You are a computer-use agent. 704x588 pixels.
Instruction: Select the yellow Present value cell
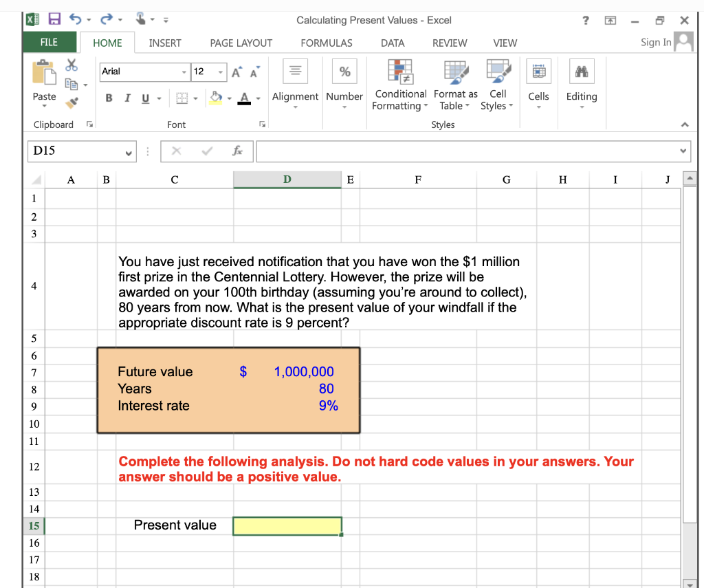(287, 525)
